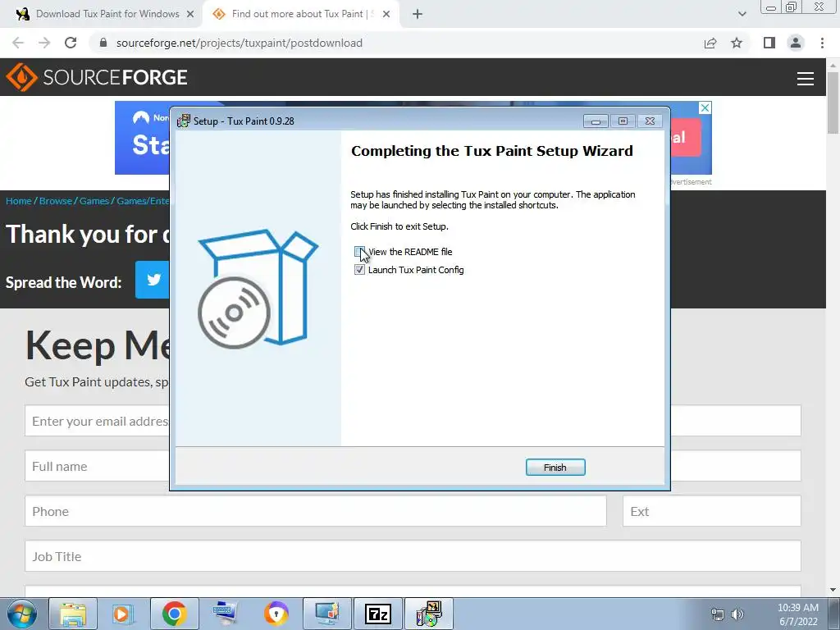Share on Twitter button
The height and width of the screenshot is (630, 840).
coord(152,280)
